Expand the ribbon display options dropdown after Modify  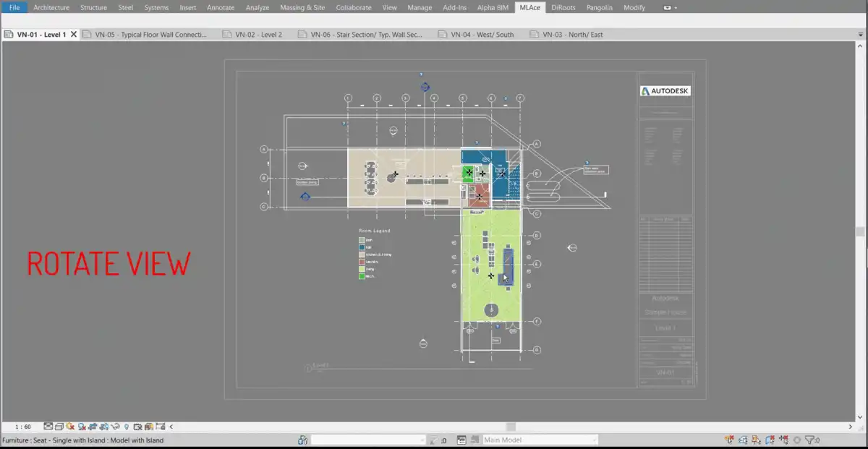670,8
